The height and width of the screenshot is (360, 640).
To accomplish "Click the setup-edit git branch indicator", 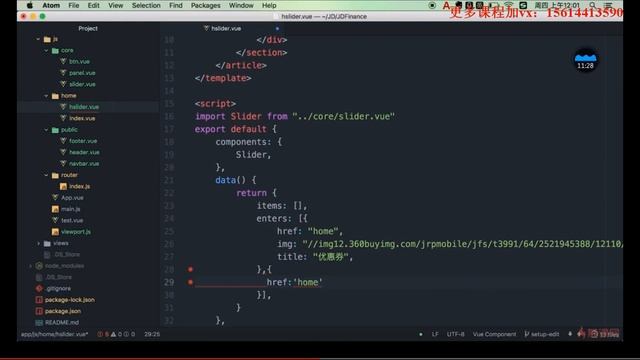I will pos(542,334).
